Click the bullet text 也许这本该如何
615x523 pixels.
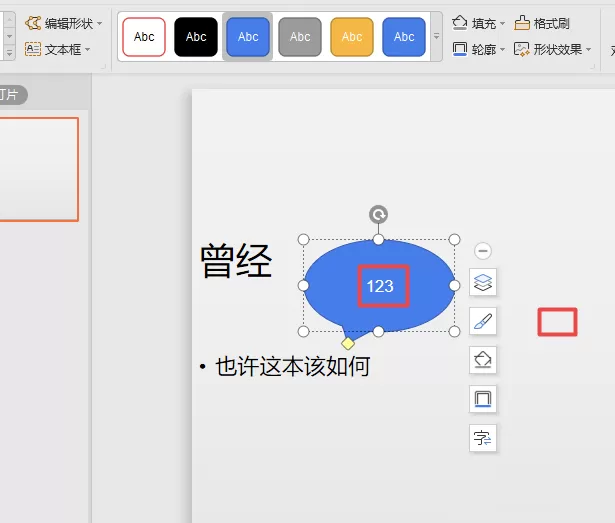[293, 366]
